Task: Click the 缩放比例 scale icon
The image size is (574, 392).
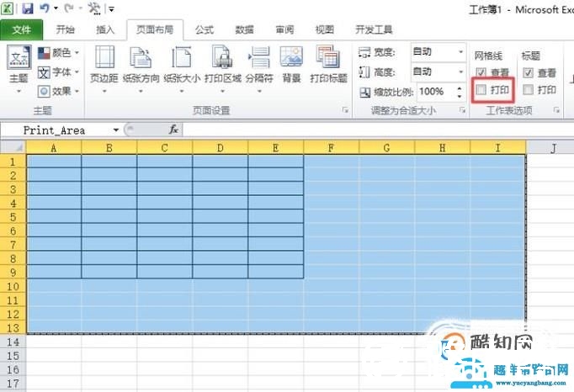Action: tap(365, 93)
